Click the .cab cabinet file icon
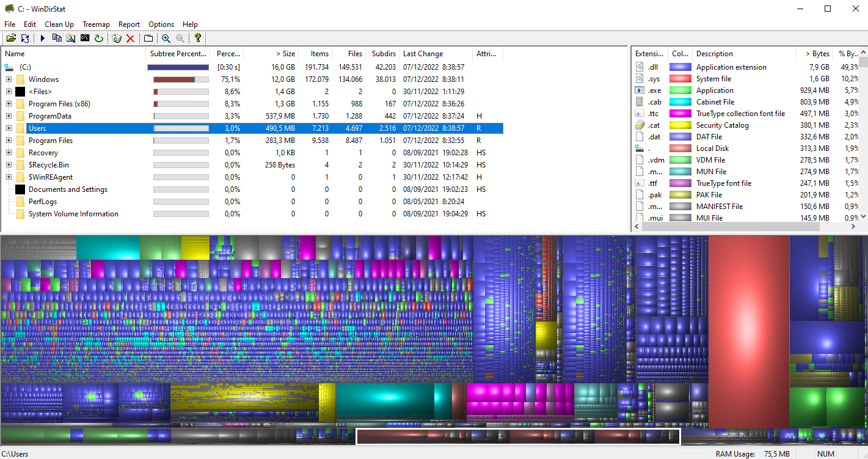The width and height of the screenshot is (868, 459). tap(640, 102)
